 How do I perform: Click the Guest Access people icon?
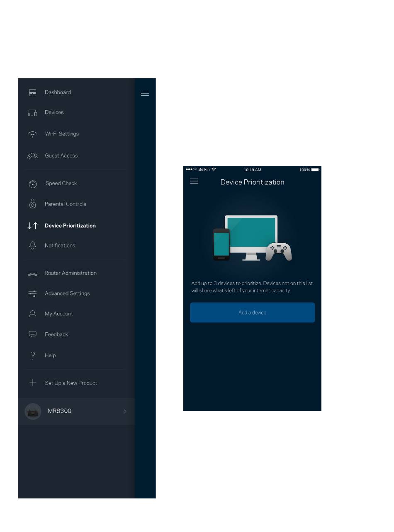[32, 156]
